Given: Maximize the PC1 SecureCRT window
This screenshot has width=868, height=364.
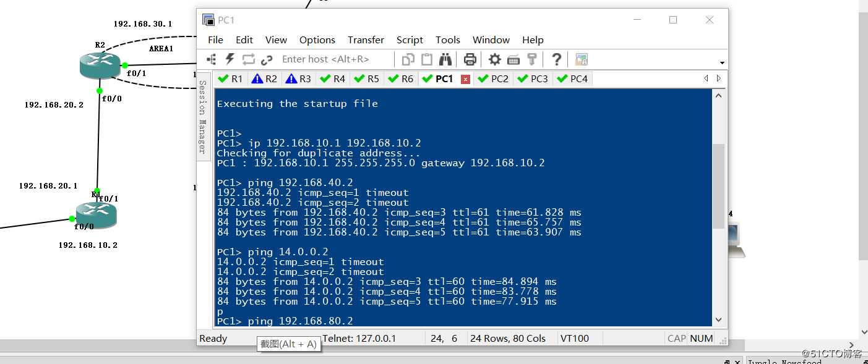Looking at the screenshot, I should click(x=673, y=20).
